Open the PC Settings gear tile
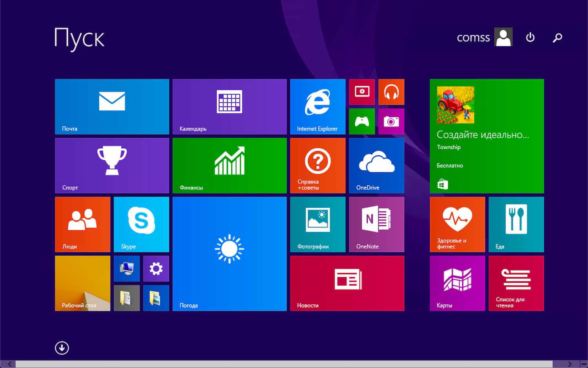588x368 pixels. 156,269
